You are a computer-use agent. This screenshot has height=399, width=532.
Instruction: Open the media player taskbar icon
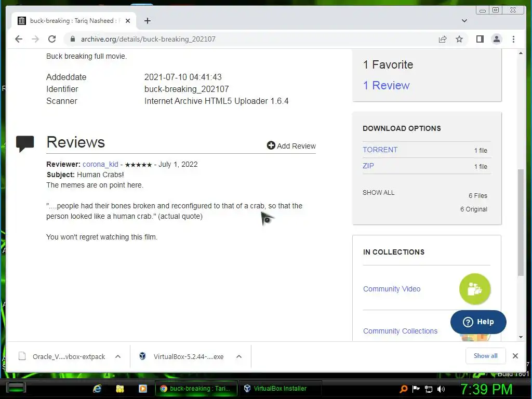[x=143, y=389]
